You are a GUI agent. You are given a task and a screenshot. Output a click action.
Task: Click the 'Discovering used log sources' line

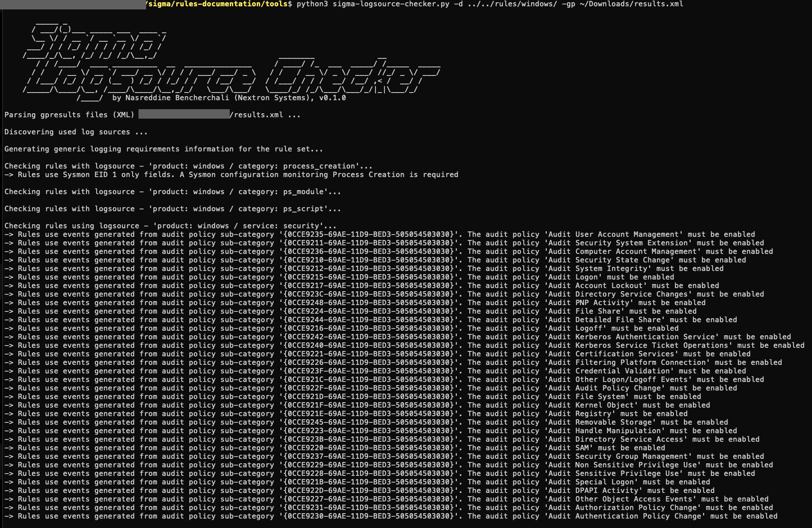76,132
